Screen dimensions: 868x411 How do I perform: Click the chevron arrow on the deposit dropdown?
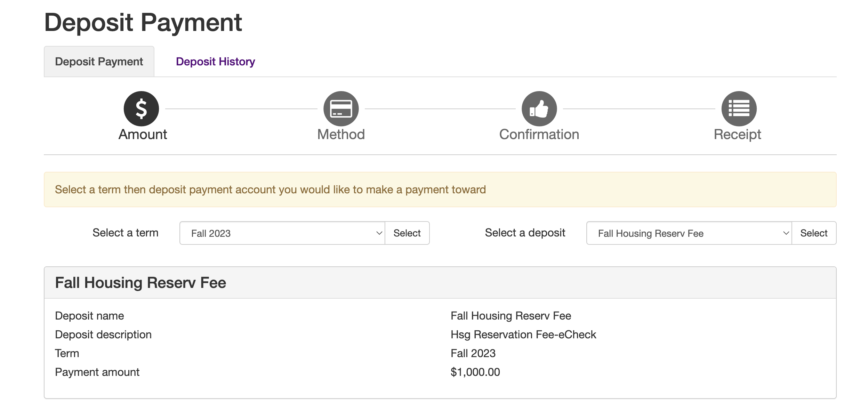point(786,233)
